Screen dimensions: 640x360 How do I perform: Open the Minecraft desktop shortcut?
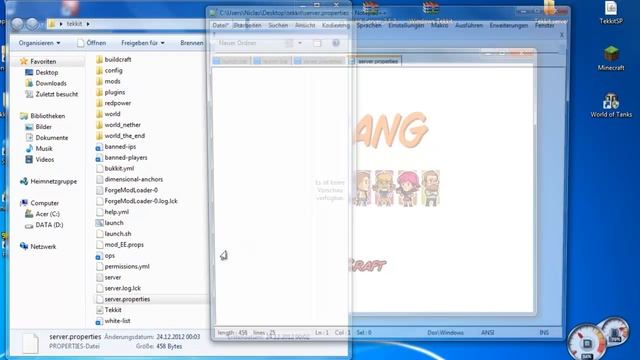611,59
